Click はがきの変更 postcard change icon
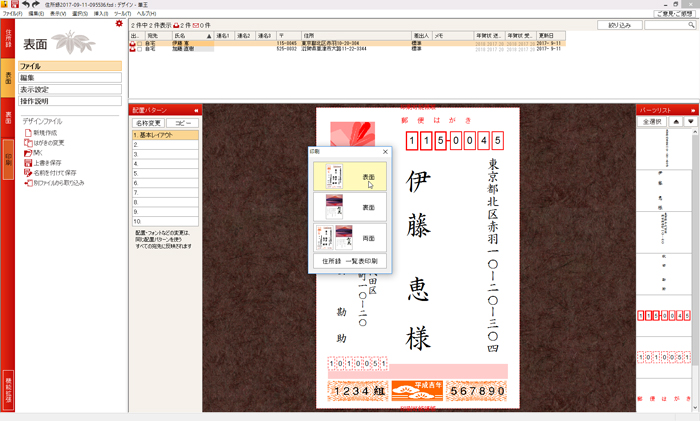 [x=27, y=142]
